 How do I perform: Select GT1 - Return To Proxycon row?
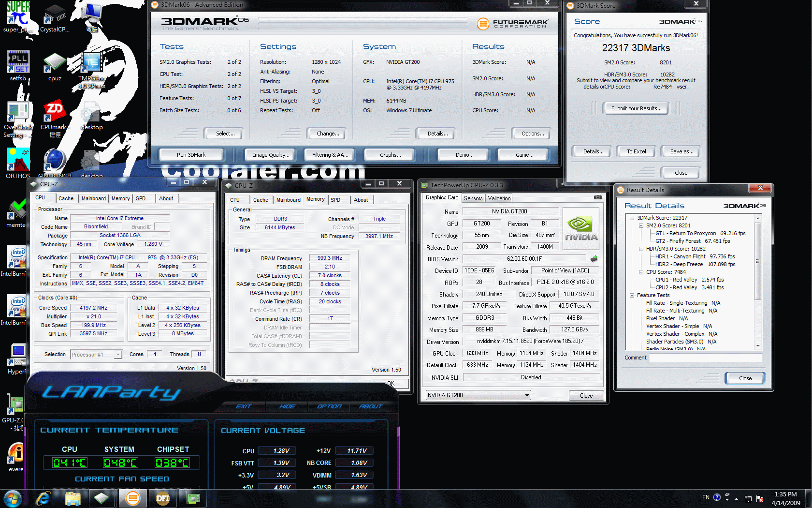coord(700,233)
